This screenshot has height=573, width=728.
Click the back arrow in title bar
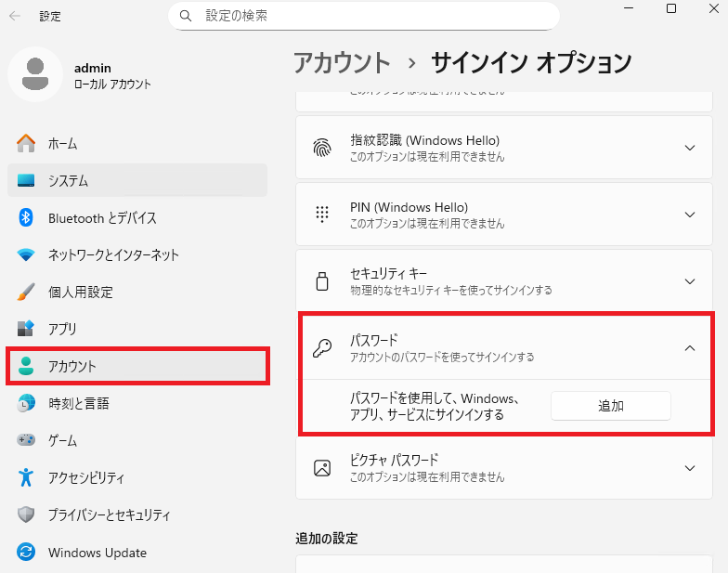point(16,16)
